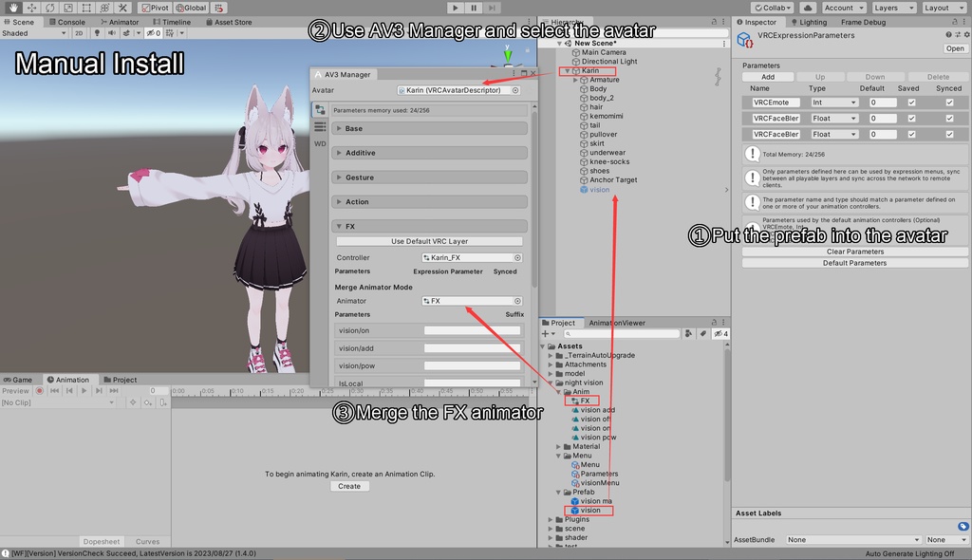Screen dimensions: 972x560
Task: Click Clear Parameters button
Action: point(855,252)
